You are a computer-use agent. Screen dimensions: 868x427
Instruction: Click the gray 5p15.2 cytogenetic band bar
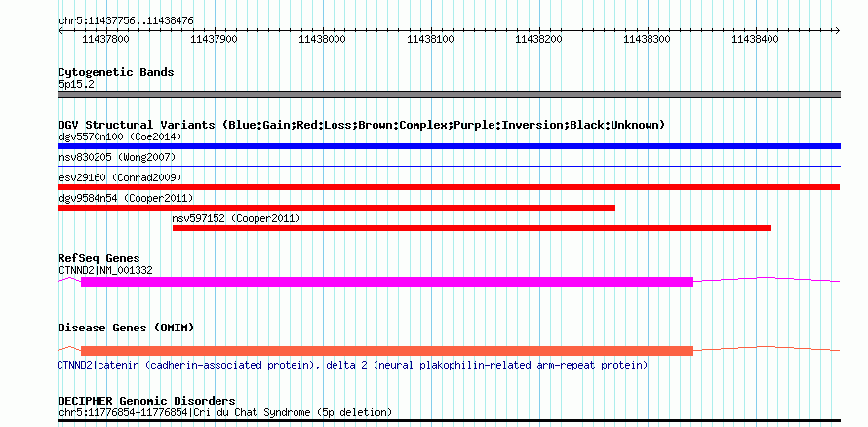coord(449,95)
